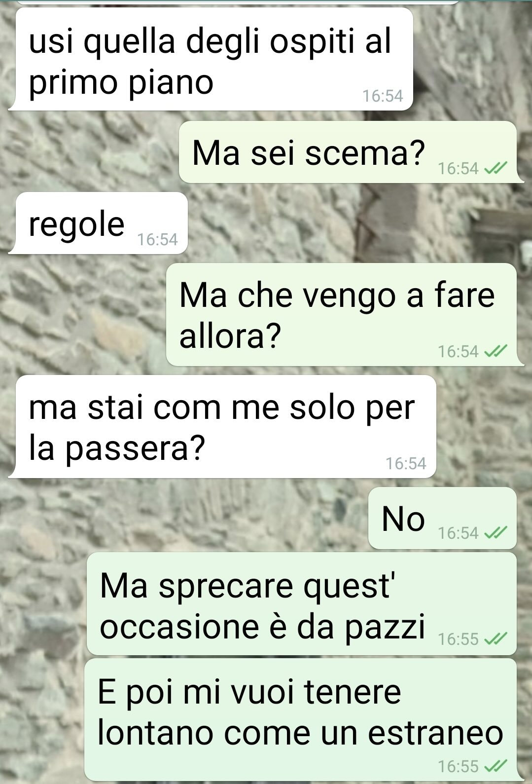The width and height of the screenshot is (532, 784).
Task: Tap the 16:54 timestamp next to 'No'
Action: tap(459, 533)
